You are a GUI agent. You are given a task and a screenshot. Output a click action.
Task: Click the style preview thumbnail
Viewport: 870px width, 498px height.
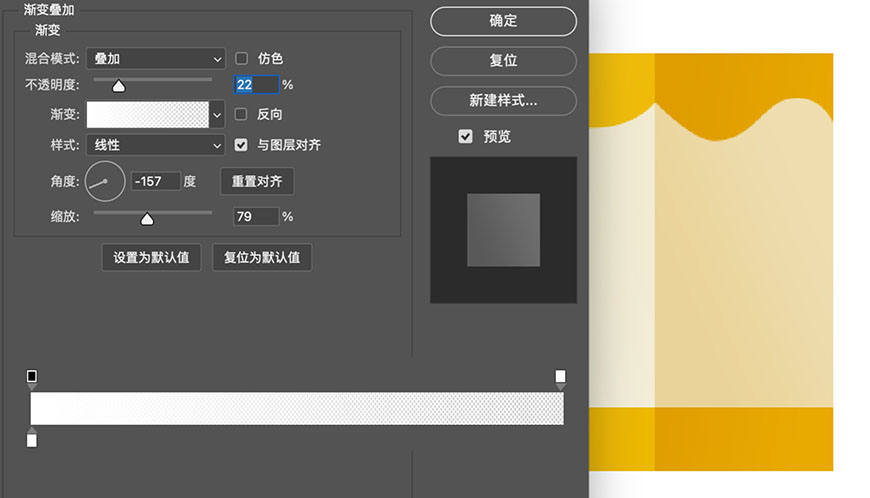tap(503, 230)
